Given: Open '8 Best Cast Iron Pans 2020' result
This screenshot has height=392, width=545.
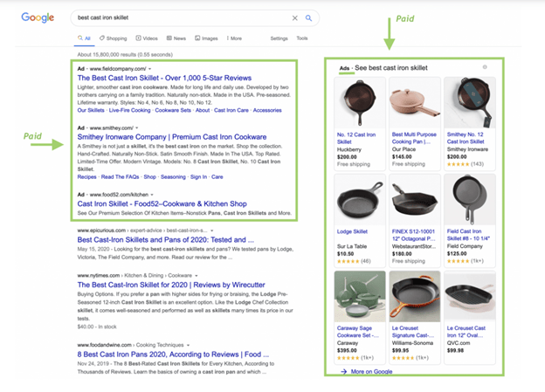Looking at the screenshot, I should point(173,354).
